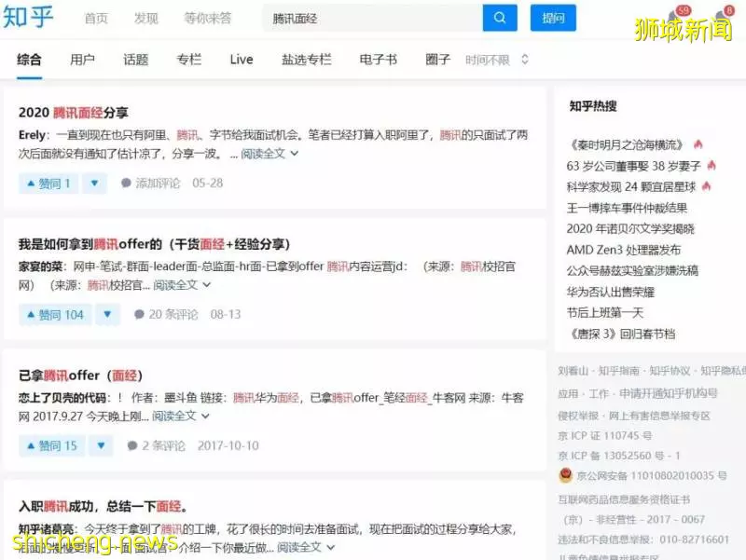This screenshot has width=746, height=560.
Task: Switch to the 话题 tab
Action: (x=135, y=60)
